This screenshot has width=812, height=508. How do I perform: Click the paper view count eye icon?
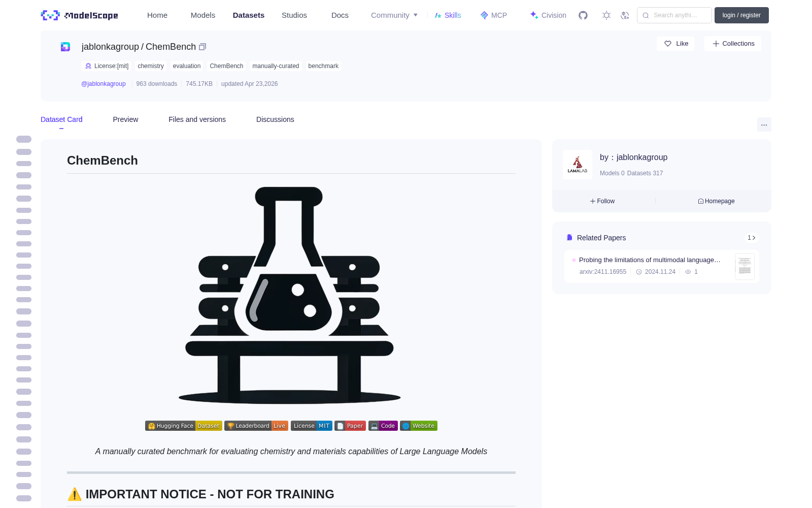pyautogui.click(x=688, y=272)
